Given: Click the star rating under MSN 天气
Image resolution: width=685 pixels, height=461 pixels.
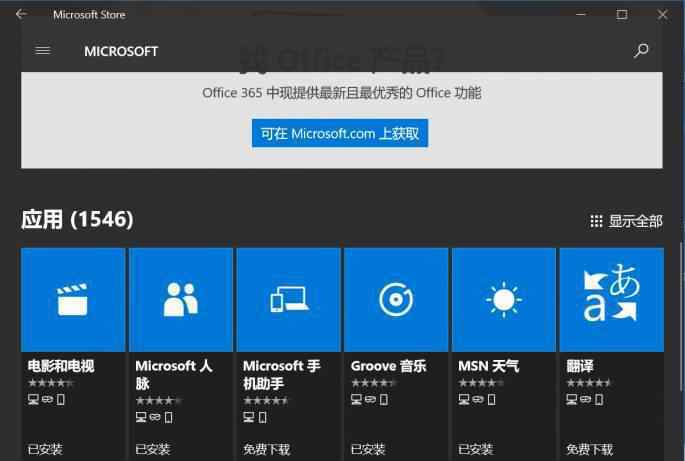Looking at the screenshot, I should (x=481, y=383).
